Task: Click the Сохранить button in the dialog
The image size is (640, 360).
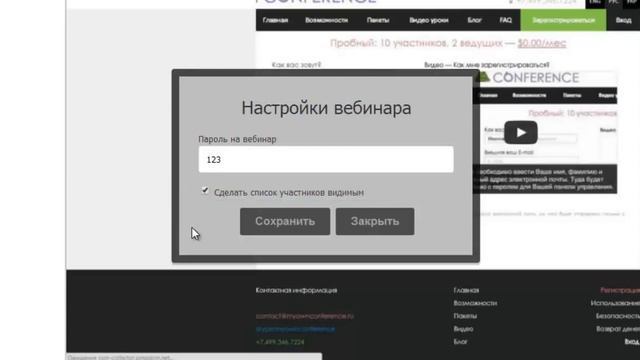Action: (285, 221)
